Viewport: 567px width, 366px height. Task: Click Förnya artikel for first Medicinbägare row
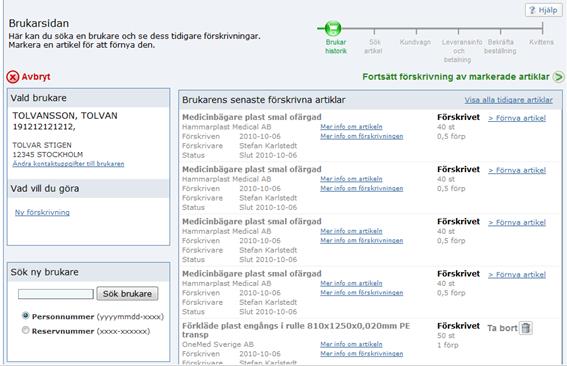[x=517, y=118]
